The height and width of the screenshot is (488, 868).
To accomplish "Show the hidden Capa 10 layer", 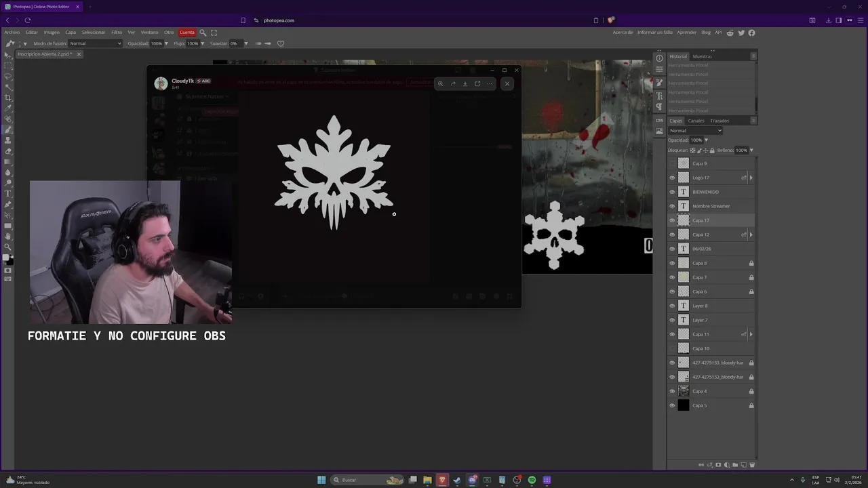I will [x=672, y=348].
